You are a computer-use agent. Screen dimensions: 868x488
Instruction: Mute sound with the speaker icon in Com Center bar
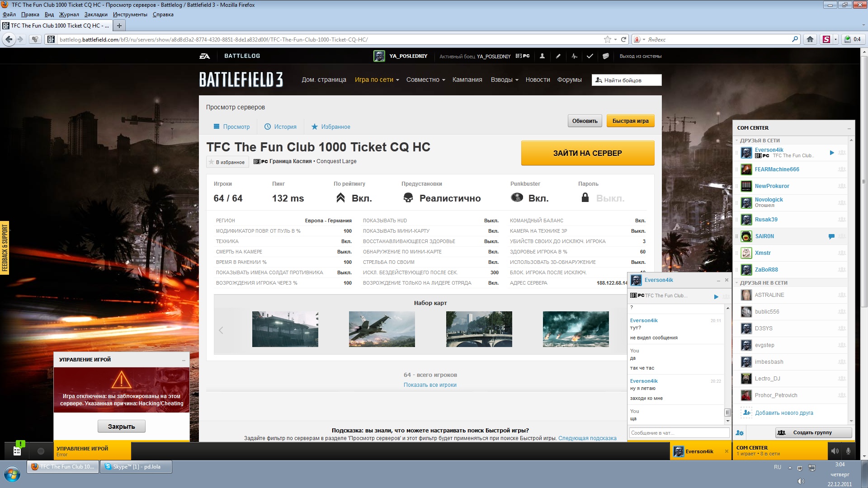[x=835, y=450]
